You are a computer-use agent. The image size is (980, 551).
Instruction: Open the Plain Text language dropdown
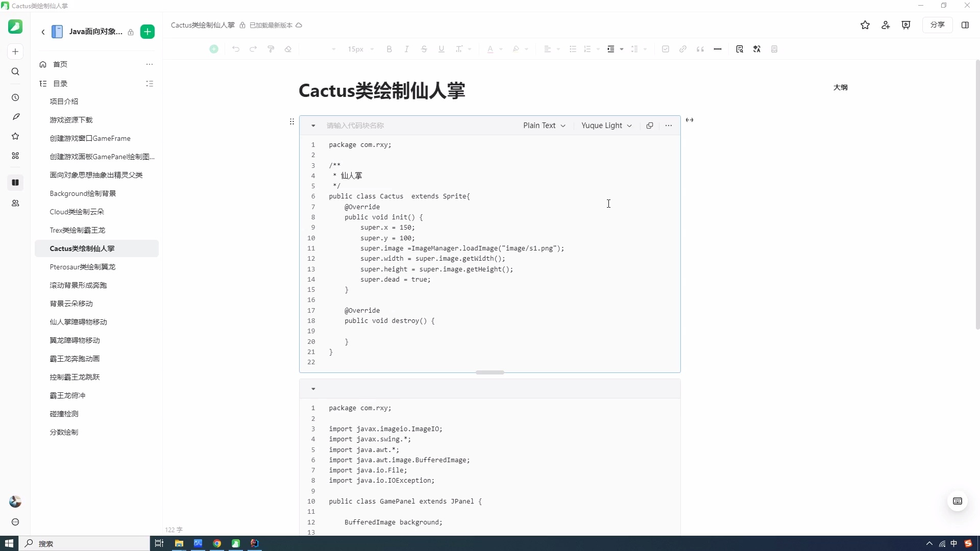tap(544, 126)
